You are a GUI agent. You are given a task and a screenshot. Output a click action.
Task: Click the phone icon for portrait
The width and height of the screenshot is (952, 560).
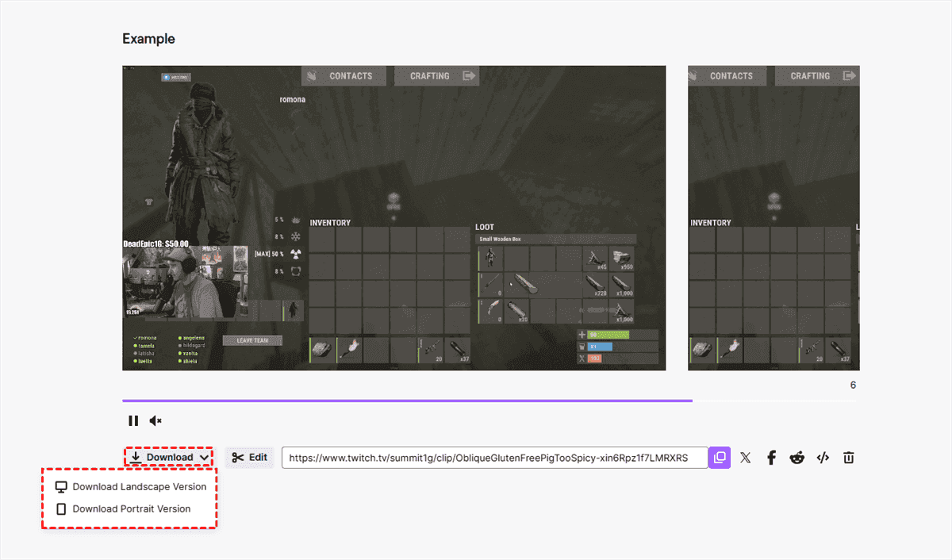(x=61, y=508)
